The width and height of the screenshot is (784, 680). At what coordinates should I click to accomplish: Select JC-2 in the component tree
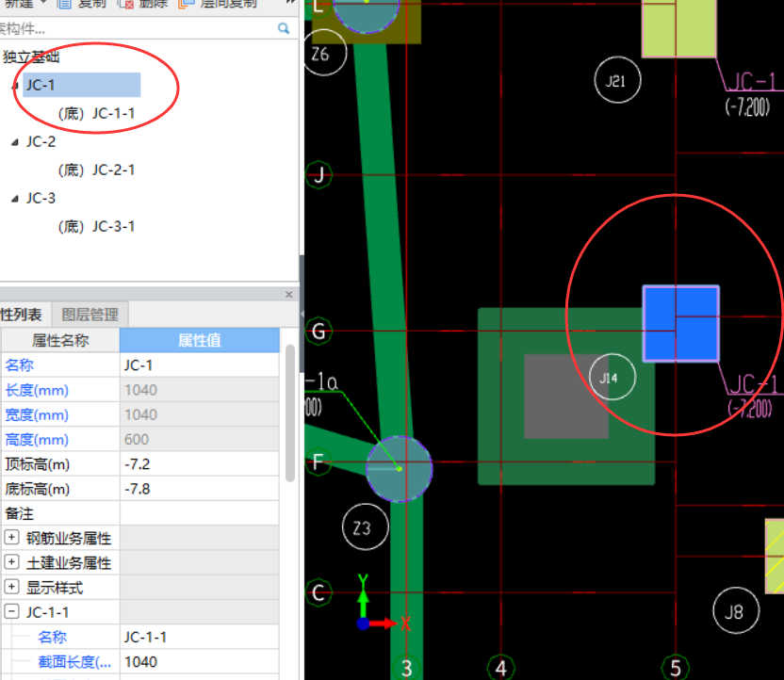(41, 141)
